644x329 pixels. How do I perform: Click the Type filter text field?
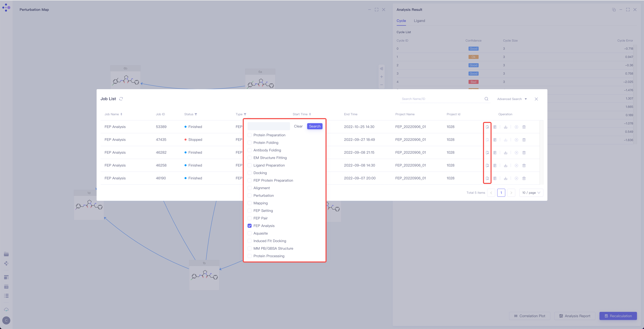[x=269, y=126]
